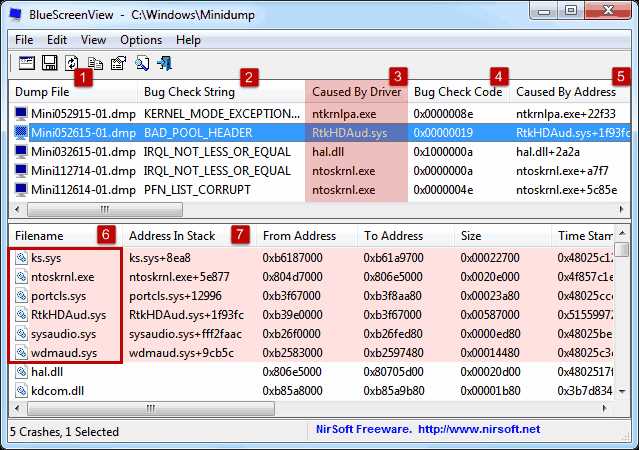Image resolution: width=639 pixels, height=450 pixels.
Task: Click the icon beside Mini112614-01.dmp
Action: [x=21, y=190]
